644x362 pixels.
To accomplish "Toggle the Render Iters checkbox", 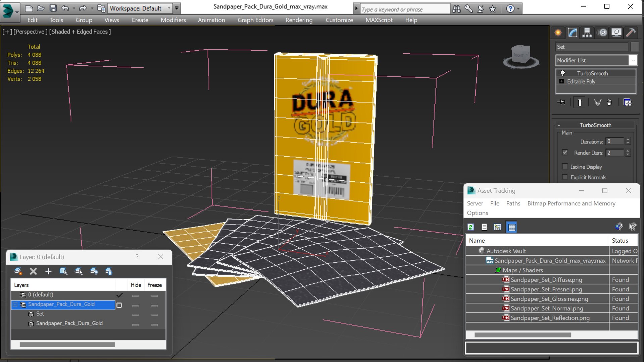I will coord(565,153).
